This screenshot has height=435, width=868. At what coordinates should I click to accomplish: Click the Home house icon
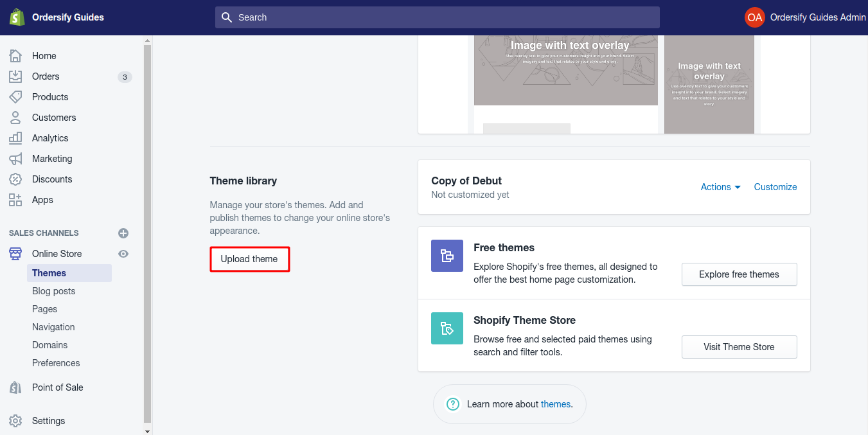[15, 56]
